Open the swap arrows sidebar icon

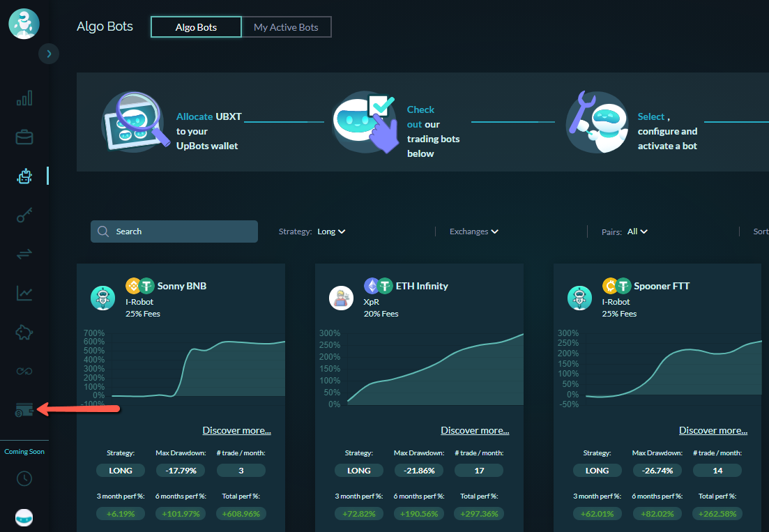[x=24, y=254]
